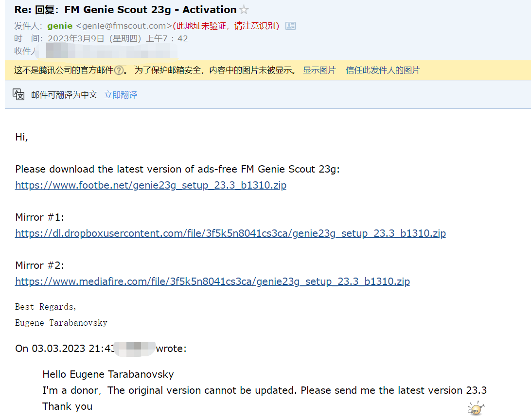Click the 'Please download the latest version' line

(177, 169)
